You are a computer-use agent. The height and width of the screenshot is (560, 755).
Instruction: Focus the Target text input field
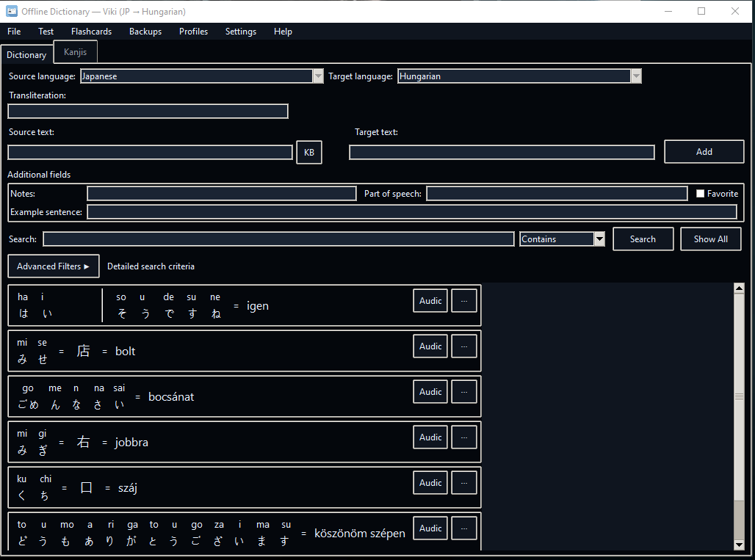pos(502,153)
